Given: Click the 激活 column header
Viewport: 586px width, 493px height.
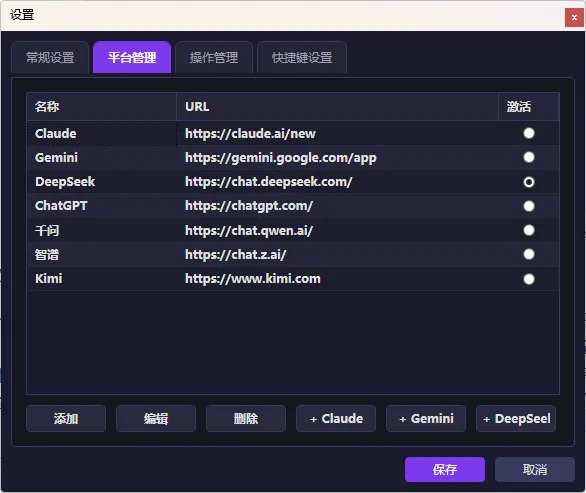Looking at the screenshot, I should pyautogui.click(x=528, y=107).
